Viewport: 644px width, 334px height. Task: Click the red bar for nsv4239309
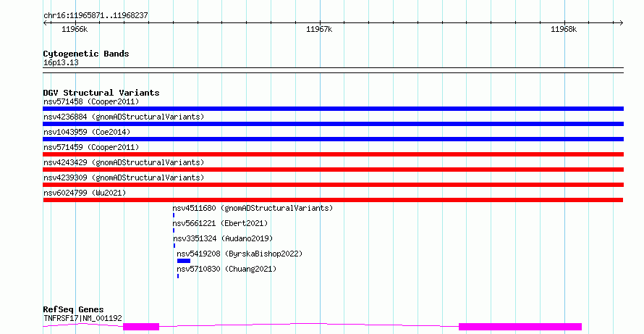(x=333, y=185)
